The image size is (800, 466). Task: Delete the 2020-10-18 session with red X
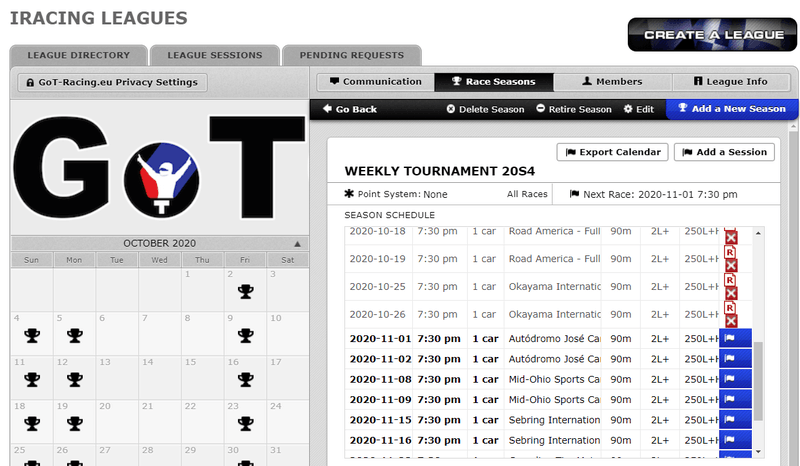tap(731, 237)
